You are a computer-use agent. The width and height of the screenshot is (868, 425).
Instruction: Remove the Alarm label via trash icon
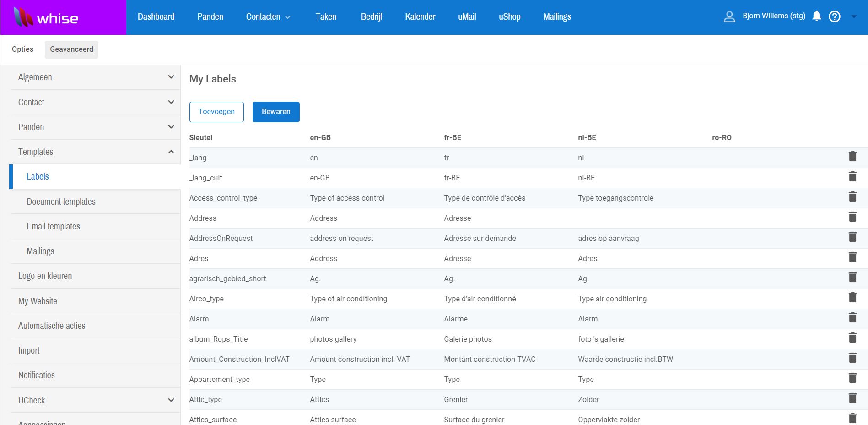coord(852,318)
